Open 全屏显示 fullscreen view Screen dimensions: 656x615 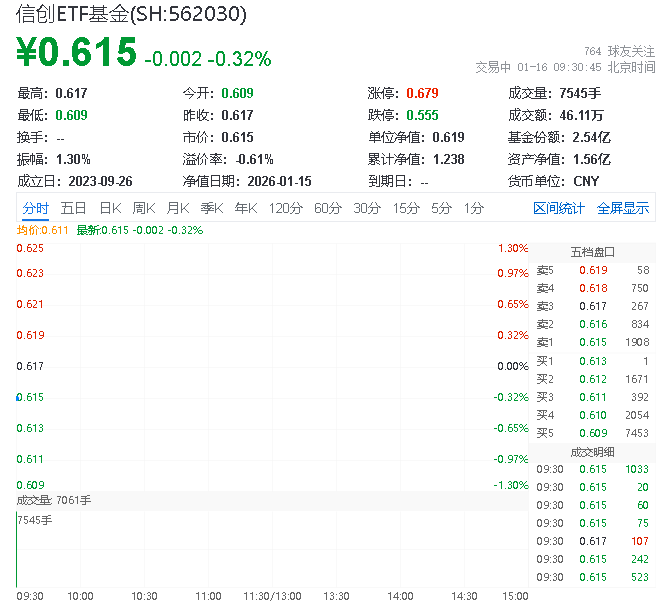(x=623, y=208)
